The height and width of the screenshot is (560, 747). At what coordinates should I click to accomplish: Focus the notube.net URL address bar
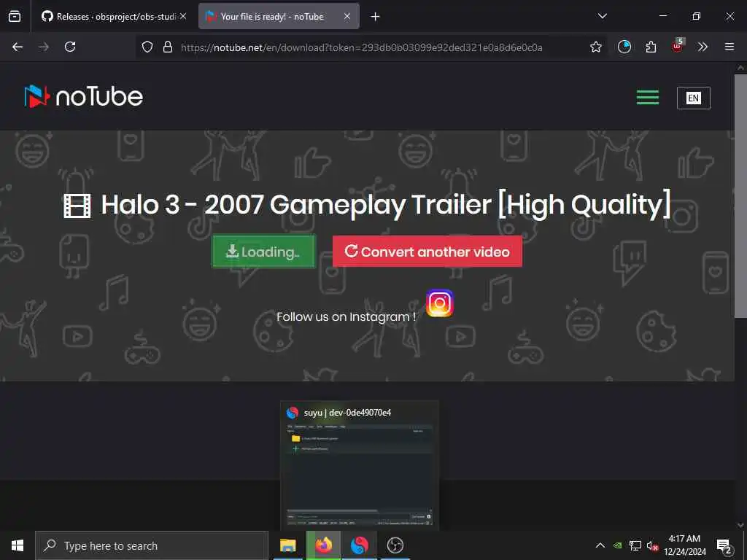point(361,47)
